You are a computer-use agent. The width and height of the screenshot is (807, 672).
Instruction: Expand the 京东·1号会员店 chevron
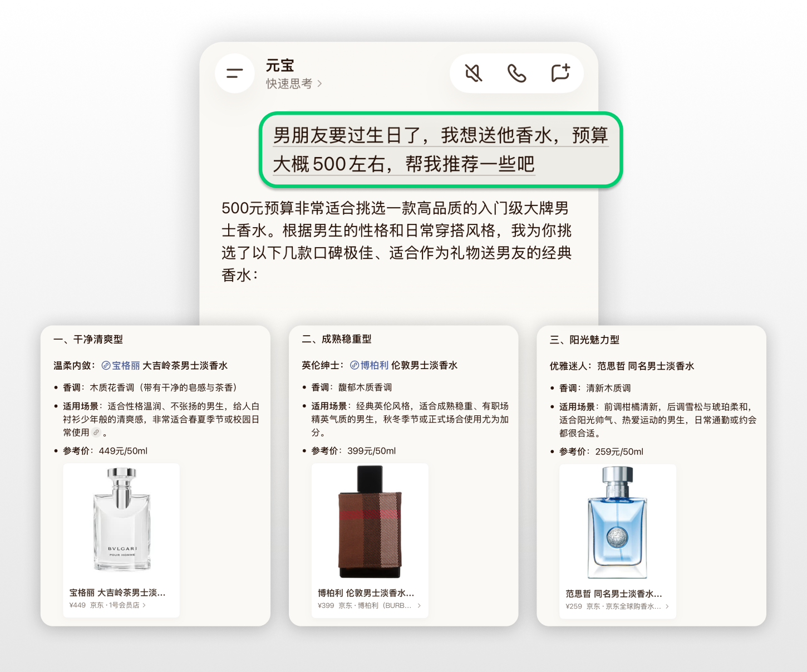click(x=144, y=605)
